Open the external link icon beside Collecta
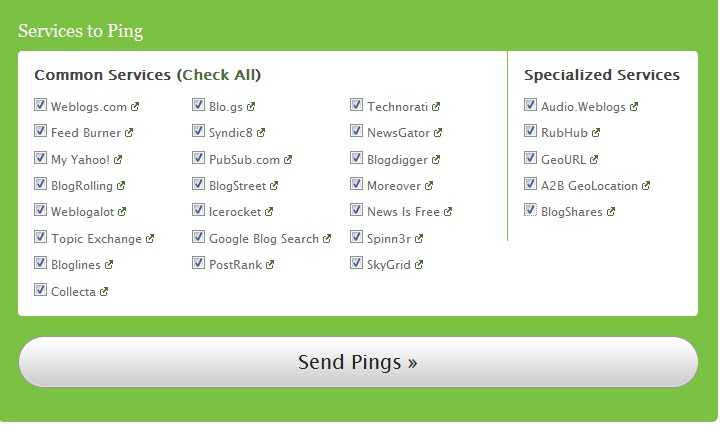The height and width of the screenshot is (425, 720). (x=104, y=291)
